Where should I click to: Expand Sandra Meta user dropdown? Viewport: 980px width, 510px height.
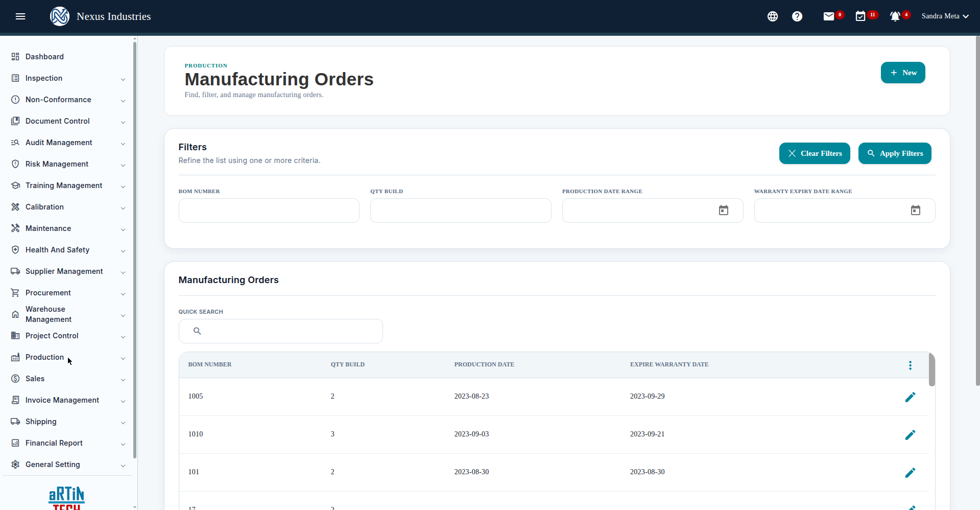click(x=945, y=16)
